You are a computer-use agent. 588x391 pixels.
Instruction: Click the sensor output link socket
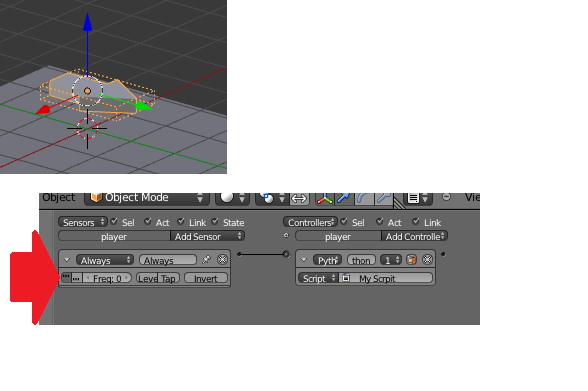point(239,254)
